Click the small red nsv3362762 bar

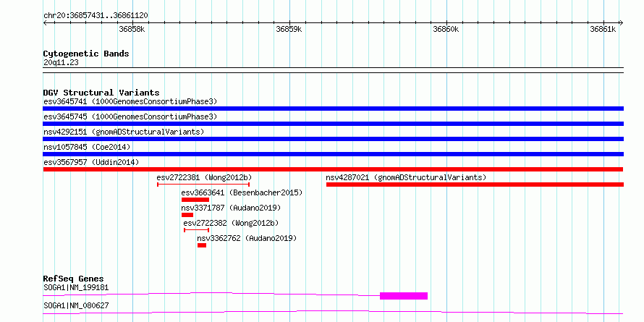pyautogui.click(x=202, y=245)
